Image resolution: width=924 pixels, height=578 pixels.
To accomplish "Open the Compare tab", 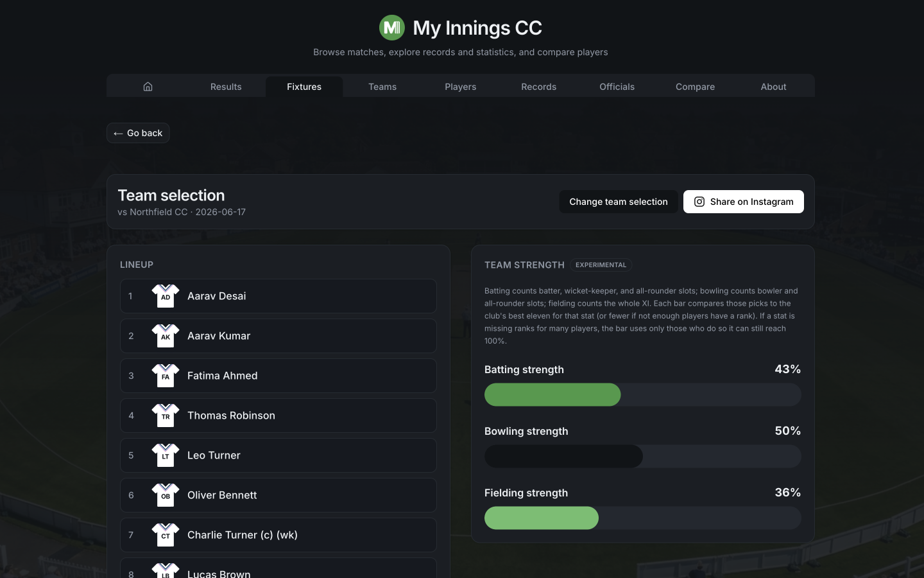I will click(695, 87).
